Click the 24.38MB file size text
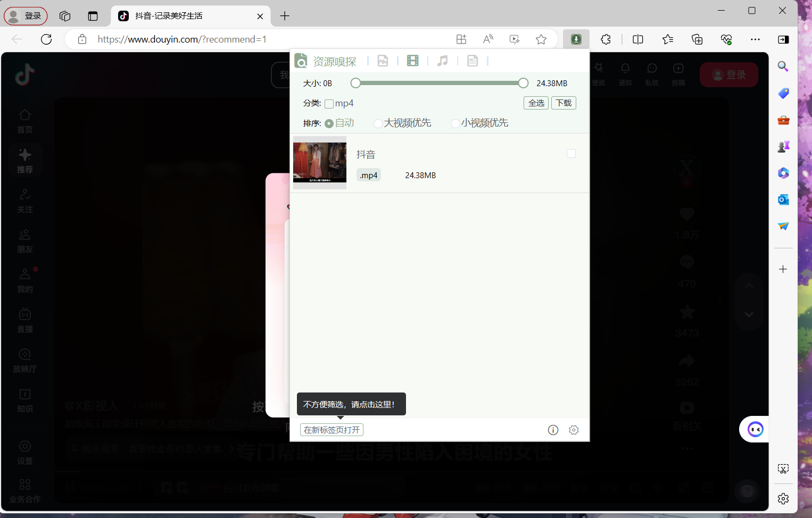 (x=420, y=175)
